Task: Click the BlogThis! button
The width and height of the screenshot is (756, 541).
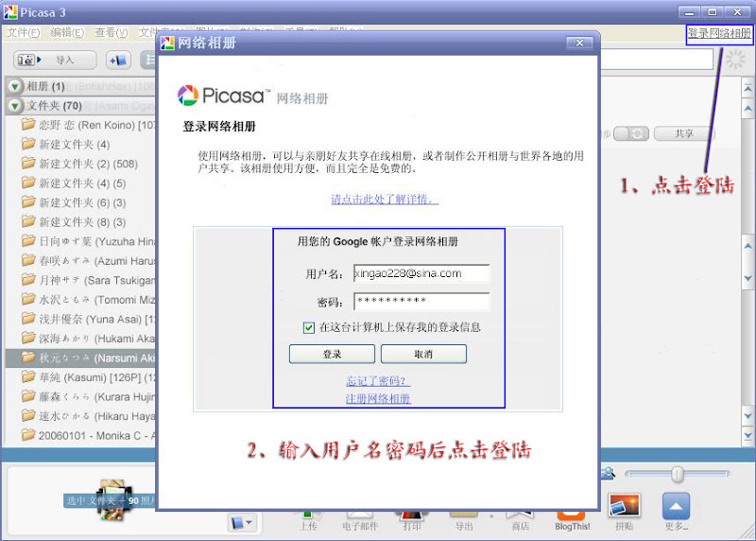Action: point(572,520)
